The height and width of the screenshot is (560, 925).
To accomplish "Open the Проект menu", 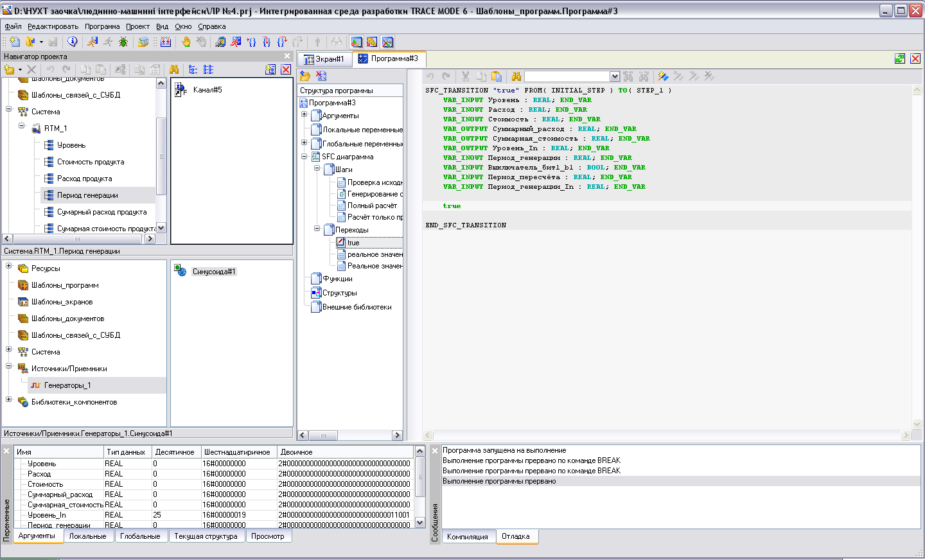I will pyautogui.click(x=137, y=26).
